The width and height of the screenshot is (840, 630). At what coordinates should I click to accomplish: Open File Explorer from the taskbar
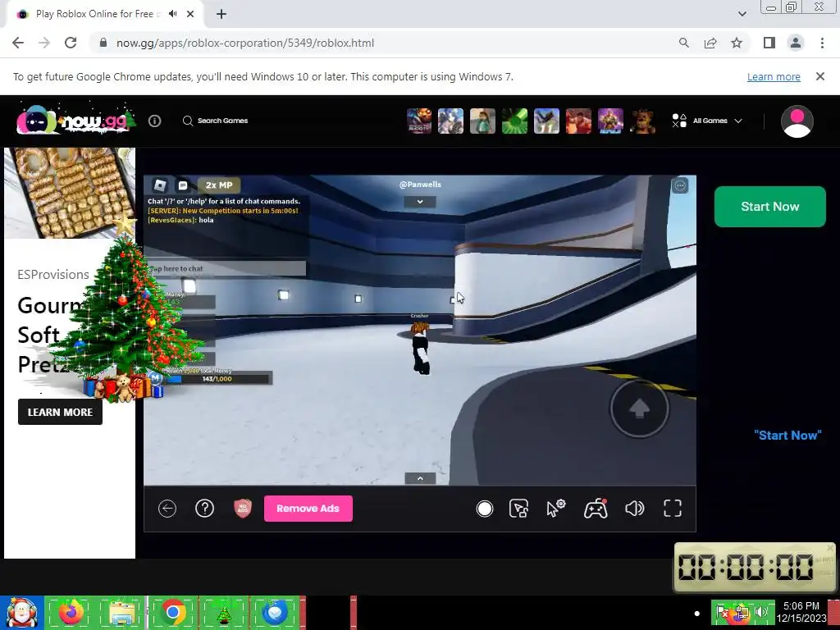click(122, 612)
